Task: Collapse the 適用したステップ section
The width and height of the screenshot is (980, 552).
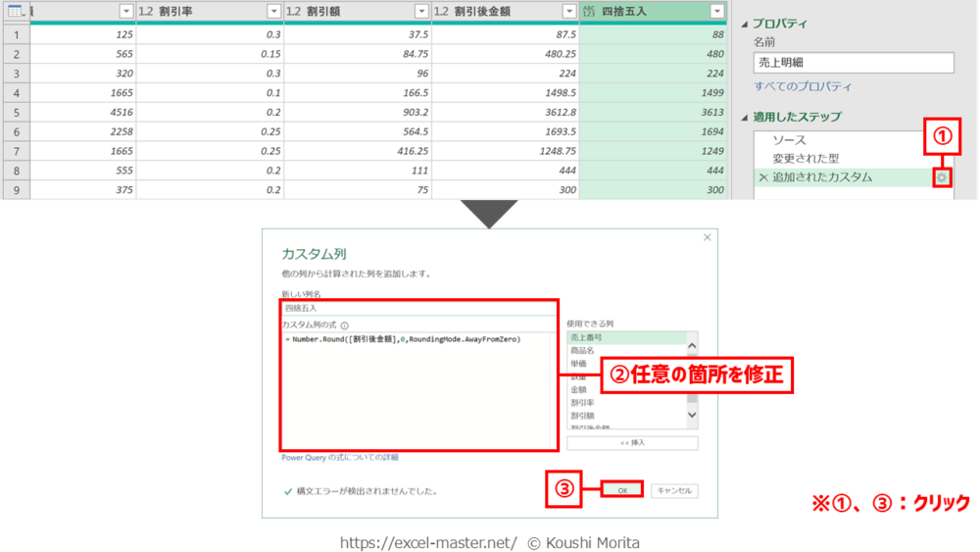Action: point(745,118)
